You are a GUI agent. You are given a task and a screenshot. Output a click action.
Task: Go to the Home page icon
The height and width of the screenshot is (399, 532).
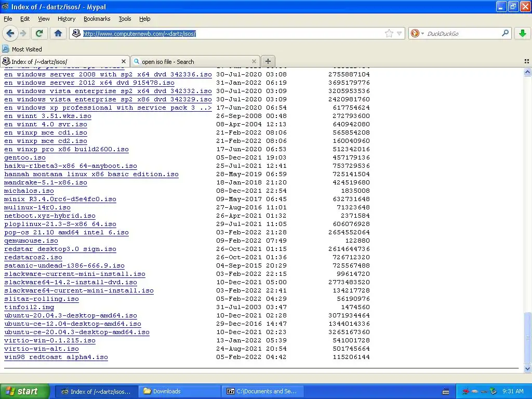click(58, 33)
